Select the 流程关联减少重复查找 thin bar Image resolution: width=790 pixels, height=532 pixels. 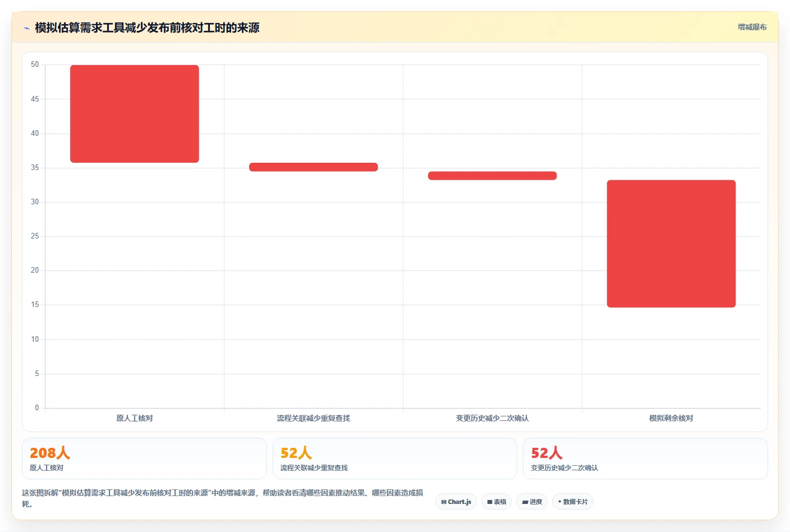[x=314, y=167]
